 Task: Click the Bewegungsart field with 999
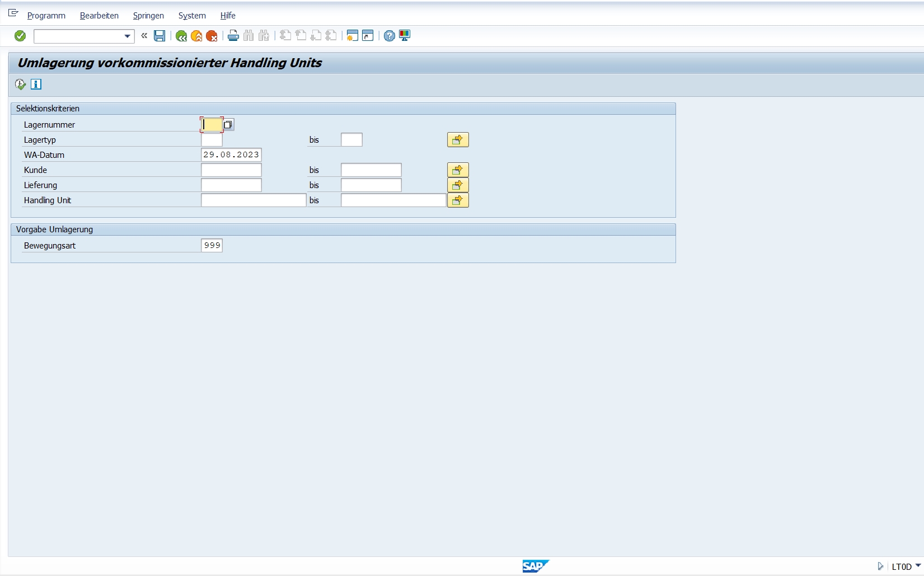[x=212, y=246]
